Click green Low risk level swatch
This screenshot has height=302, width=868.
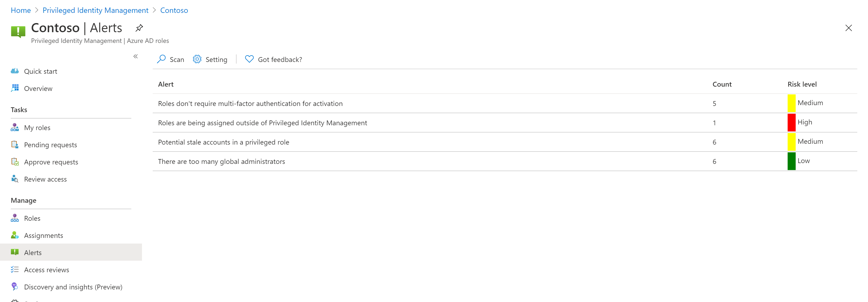791,161
